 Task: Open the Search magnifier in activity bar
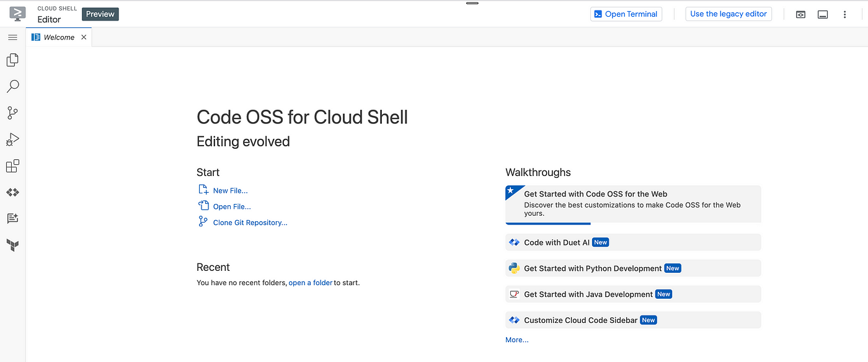(x=12, y=86)
